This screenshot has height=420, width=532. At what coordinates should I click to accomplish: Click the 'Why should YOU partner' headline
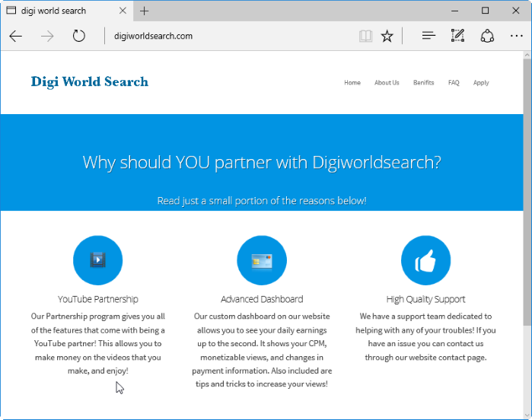tap(262, 162)
